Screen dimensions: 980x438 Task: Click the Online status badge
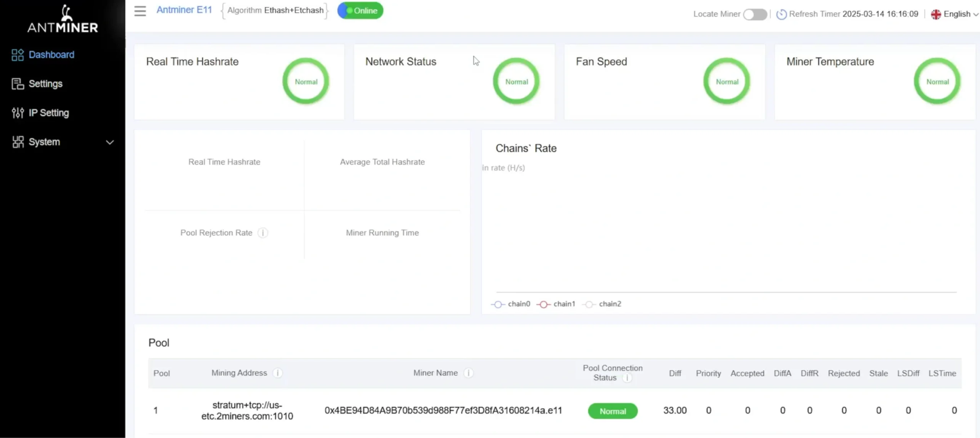pyautogui.click(x=360, y=11)
